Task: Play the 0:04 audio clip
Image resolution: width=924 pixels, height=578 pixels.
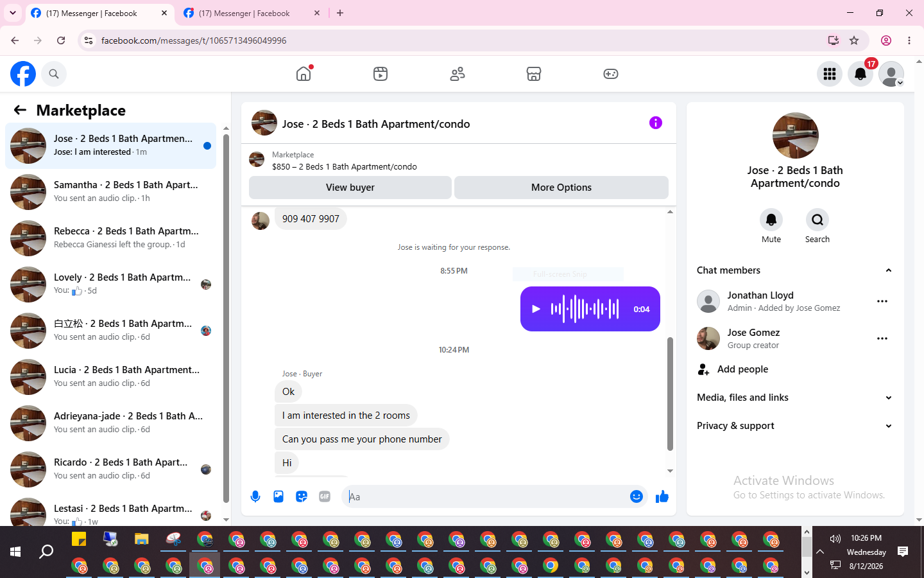Action: pyautogui.click(x=536, y=309)
